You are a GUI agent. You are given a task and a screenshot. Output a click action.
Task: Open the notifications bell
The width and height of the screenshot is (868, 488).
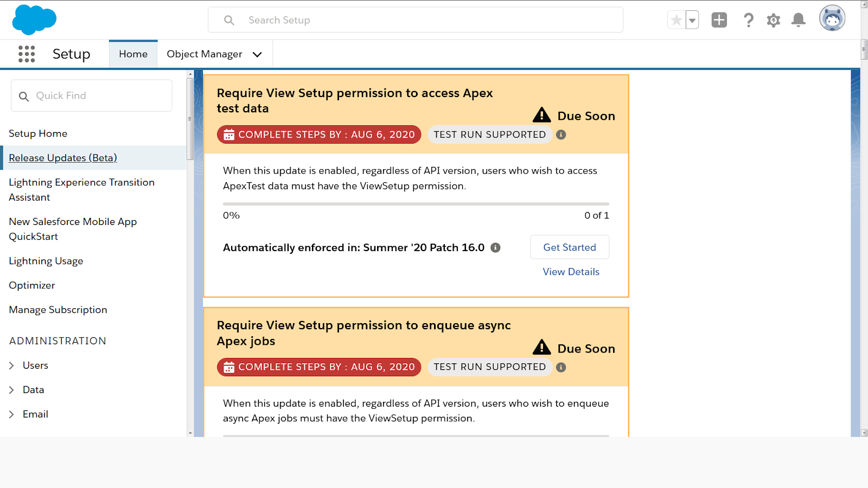[798, 20]
